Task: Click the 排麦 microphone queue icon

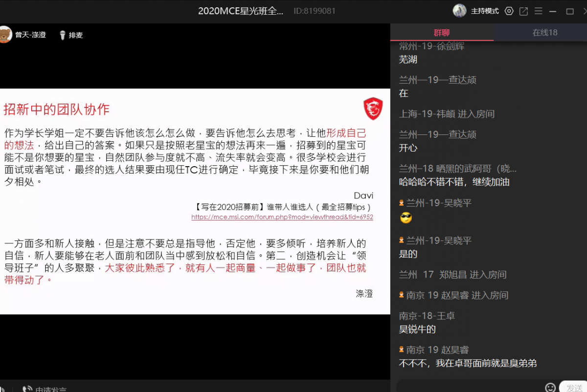Action: click(x=63, y=35)
